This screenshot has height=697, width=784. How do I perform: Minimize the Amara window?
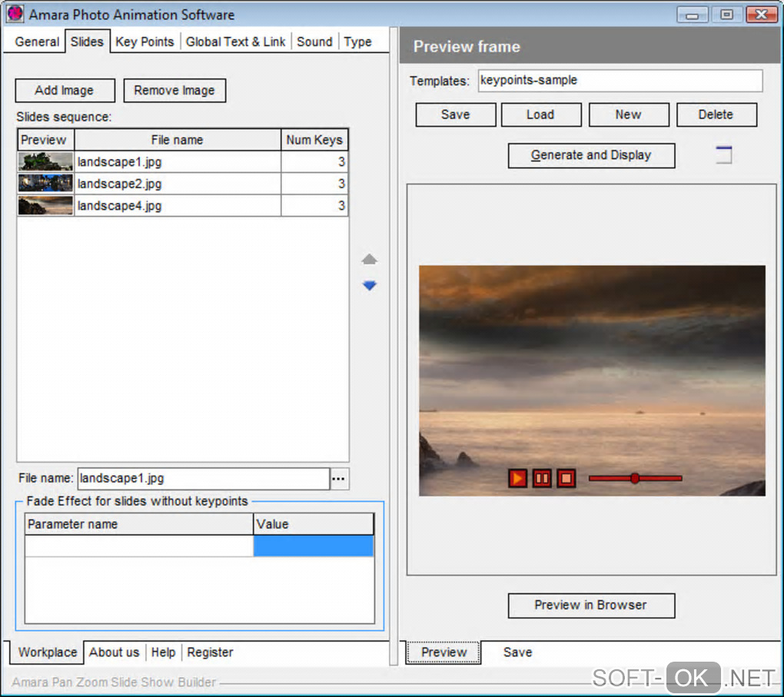692,15
